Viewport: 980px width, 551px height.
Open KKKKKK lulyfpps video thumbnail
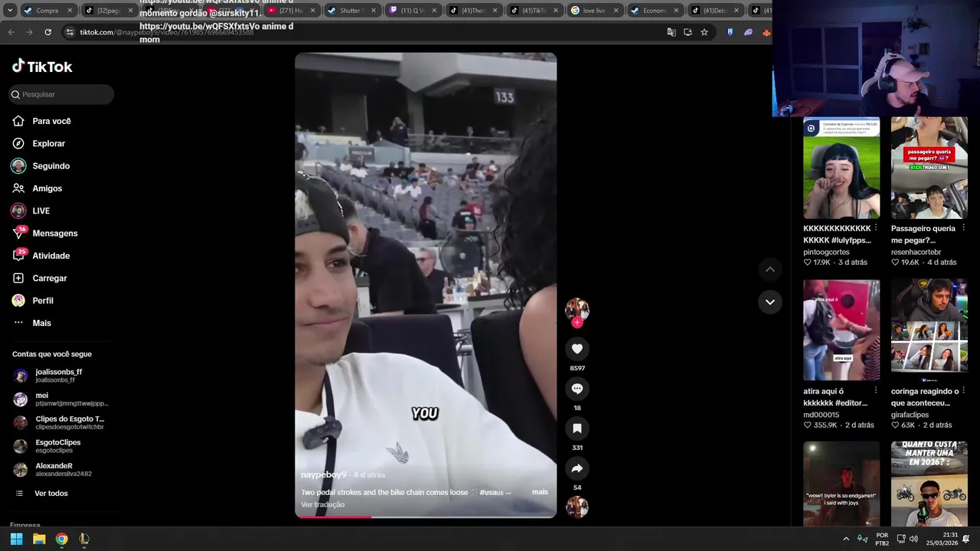tap(841, 168)
